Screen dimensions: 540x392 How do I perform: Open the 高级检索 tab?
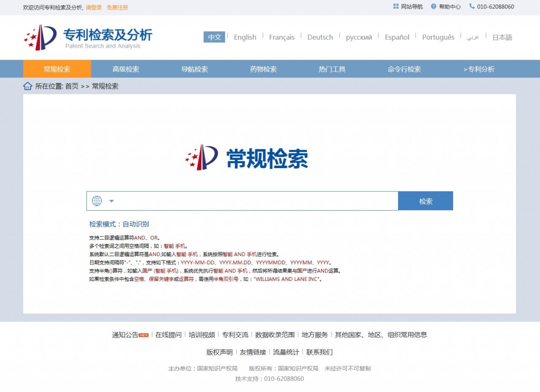(x=126, y=69)
